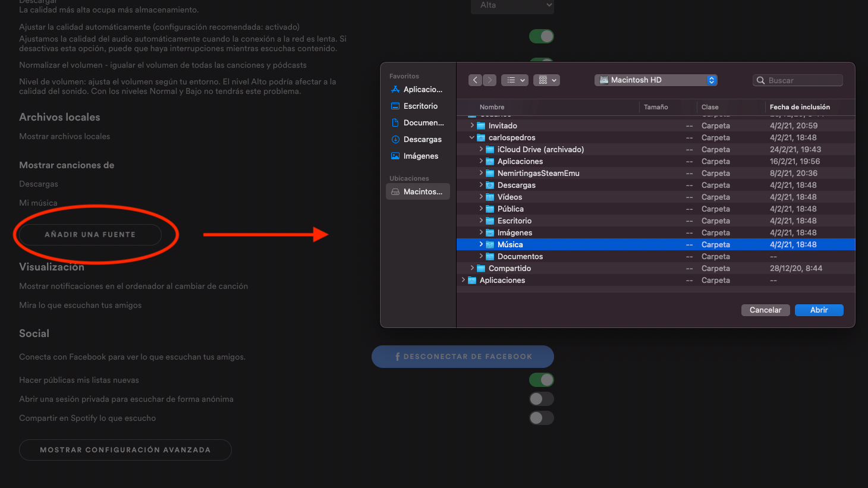
Task: Click AÑADIR UNA FUENTE button in Spotify
Action: coord(90,234)
